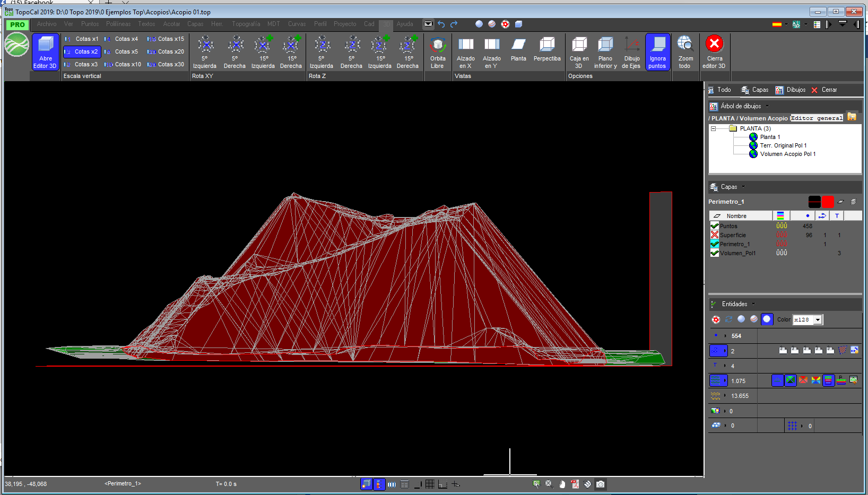
Task: Open Plano inferior y Dibujo de Ejes option
Action: pos(605,52)
